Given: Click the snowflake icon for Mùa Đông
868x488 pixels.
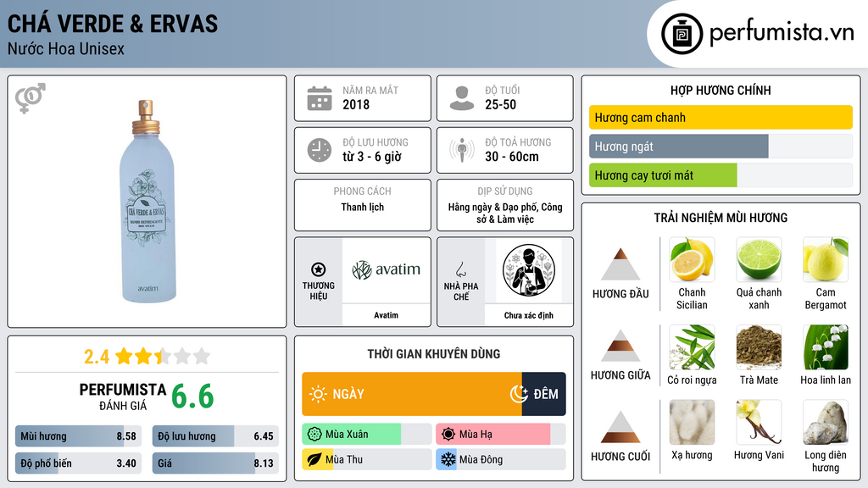Looking at the screenshot, I should [448, 459].
